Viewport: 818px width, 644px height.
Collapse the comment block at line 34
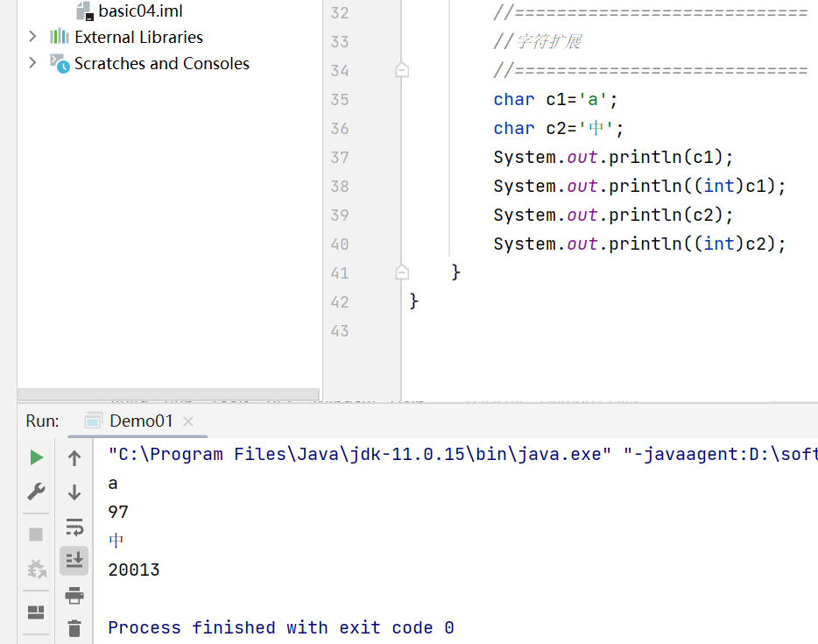click(x=402, y=70)
